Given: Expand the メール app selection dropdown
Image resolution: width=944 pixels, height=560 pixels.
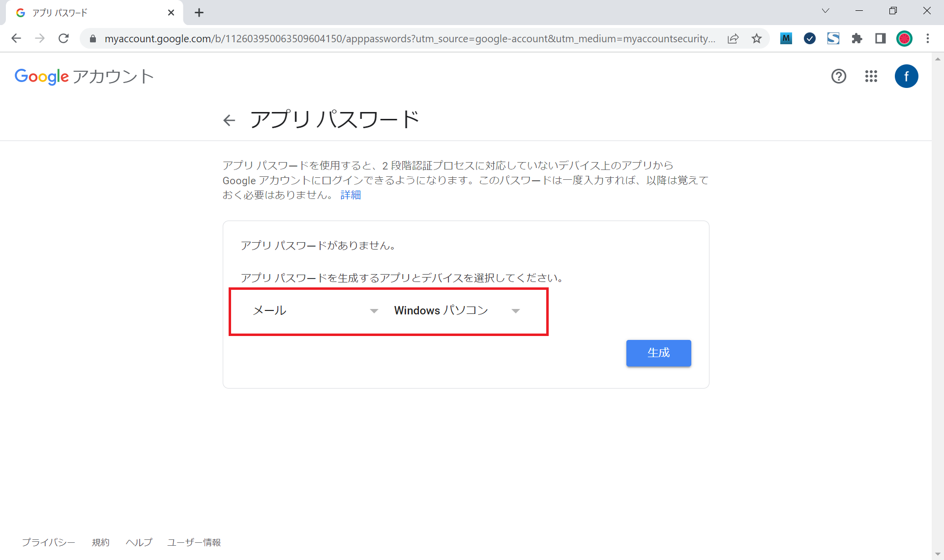Looking at the screenshot, I should coord(315,310).
